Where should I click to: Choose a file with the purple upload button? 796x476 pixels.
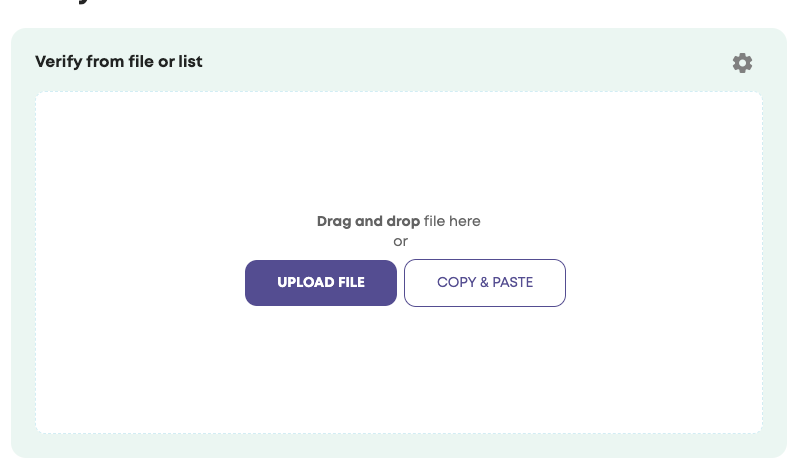321,283
